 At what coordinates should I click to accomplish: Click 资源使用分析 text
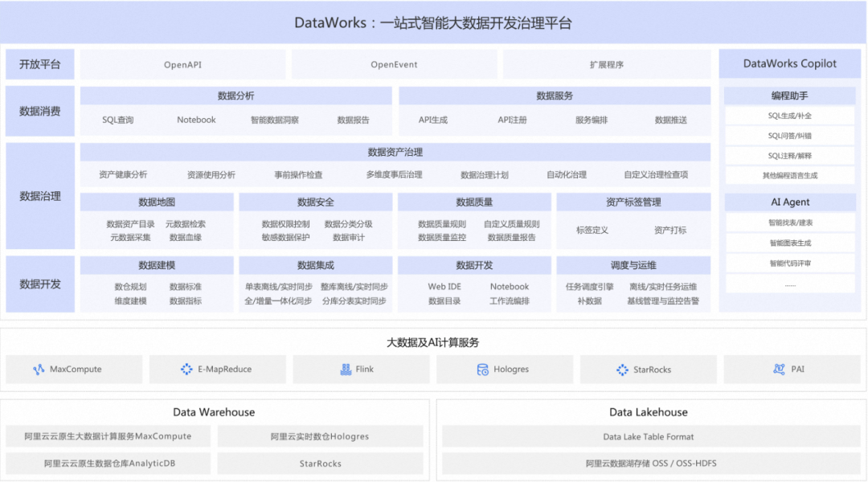(x=211, y=175)
